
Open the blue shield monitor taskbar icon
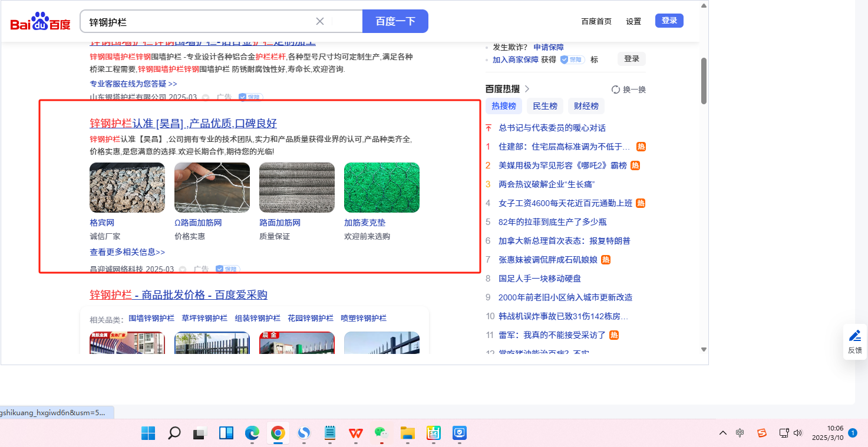pyautogui.click(x=460, y=433)
